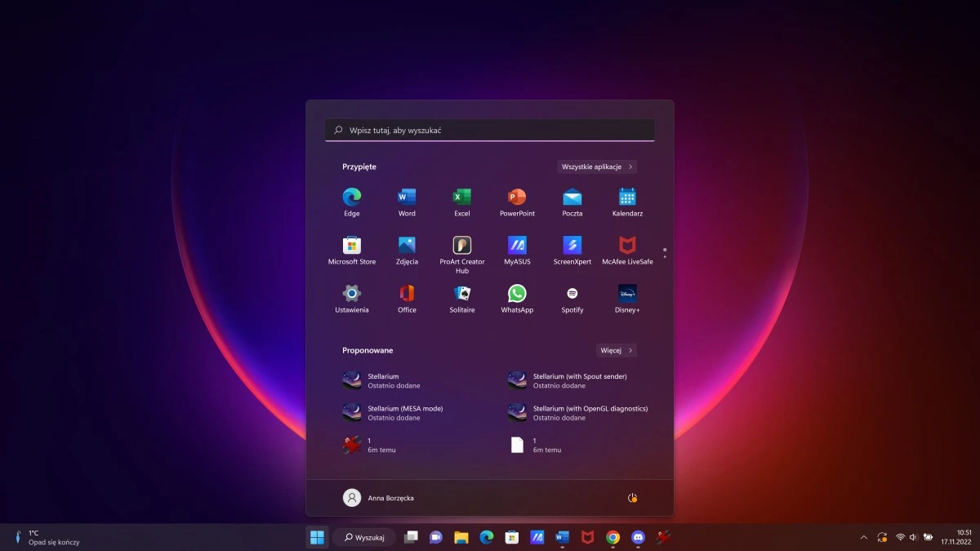
Task: Open Więcej to see more recommended items
Action: pyautogui.click(x=615, y=349)
